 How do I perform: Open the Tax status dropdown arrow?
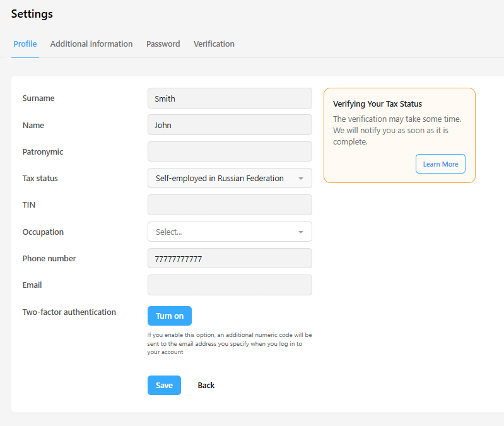pyautogui.click(x=300, y=179)
